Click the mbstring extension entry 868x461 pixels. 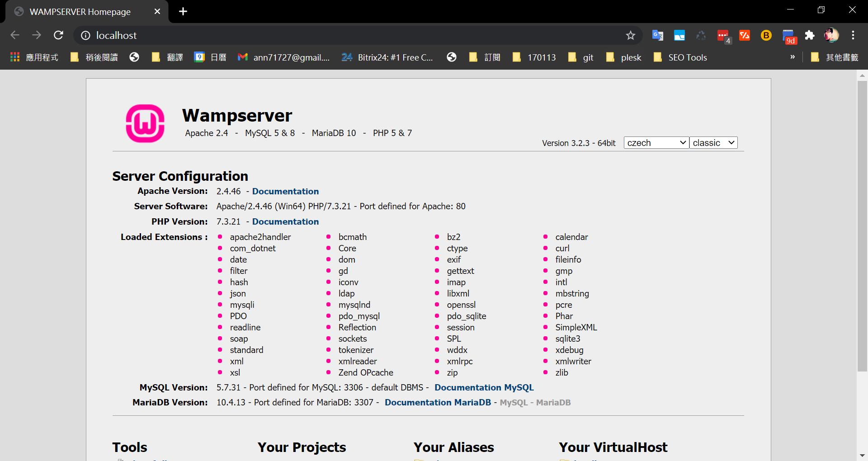click(x=572, y=293)
